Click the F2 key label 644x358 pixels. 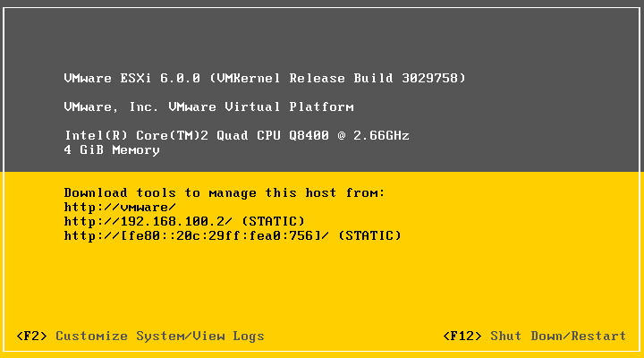(x=31, y=336)
